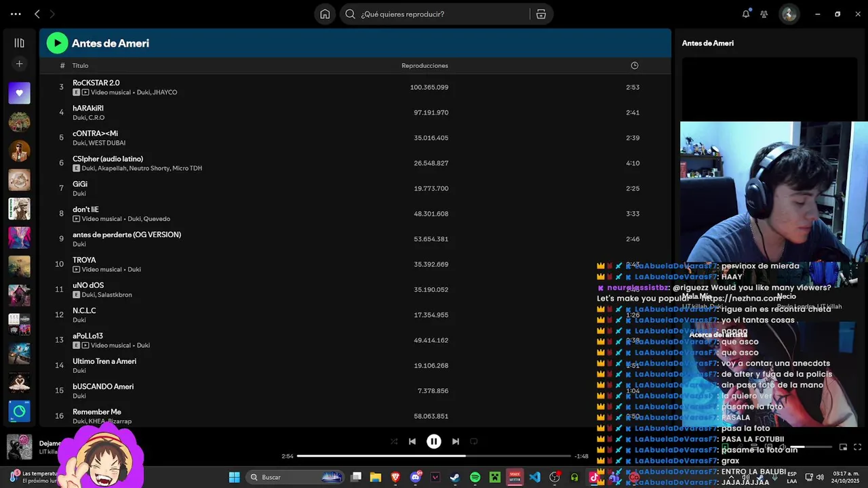Sort by Reproducciones column header
Image resolution: width=868 pixels, height=488 pixels.
tap(425, 66)
